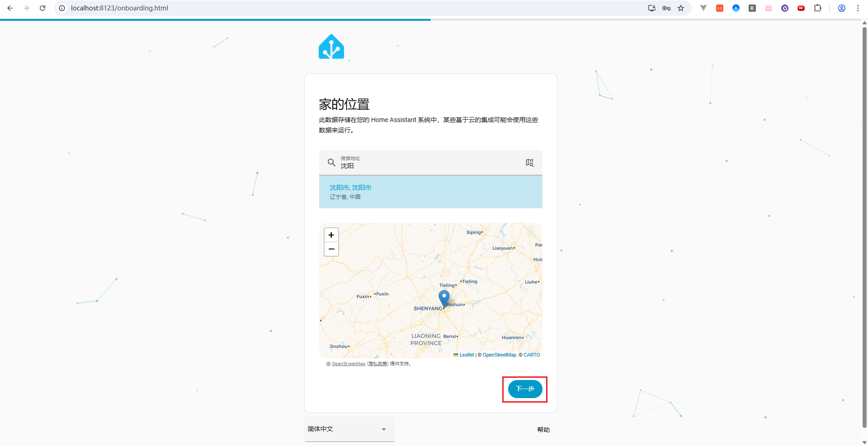Click the Home Assistant logo icon
868x446 pixels.
(x=331, y=47)
